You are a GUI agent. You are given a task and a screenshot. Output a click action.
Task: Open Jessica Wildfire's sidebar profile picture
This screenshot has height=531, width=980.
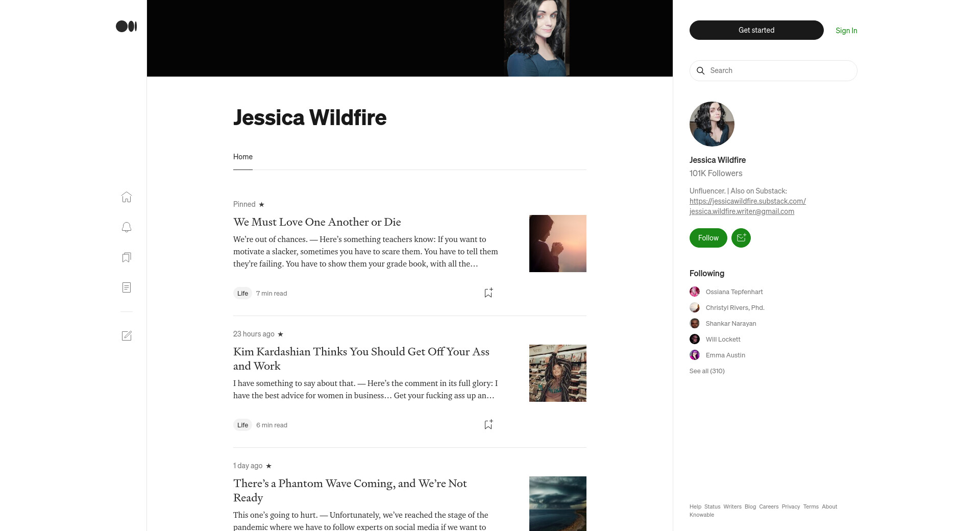coord(712,124)
